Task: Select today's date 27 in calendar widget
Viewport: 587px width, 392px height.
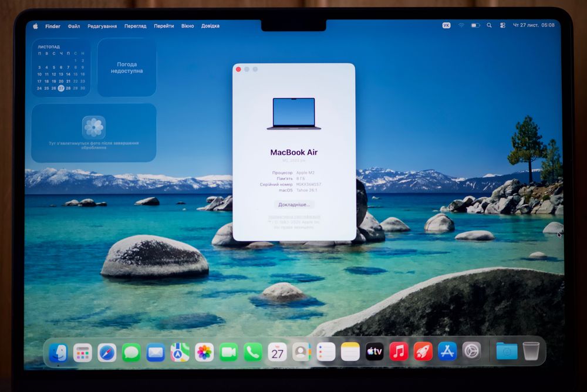Action: point(61,89)
